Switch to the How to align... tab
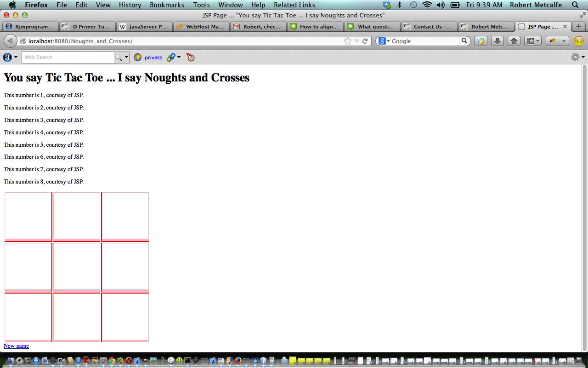The width and height of the screenshot is (588, 368). click(315, 27)
